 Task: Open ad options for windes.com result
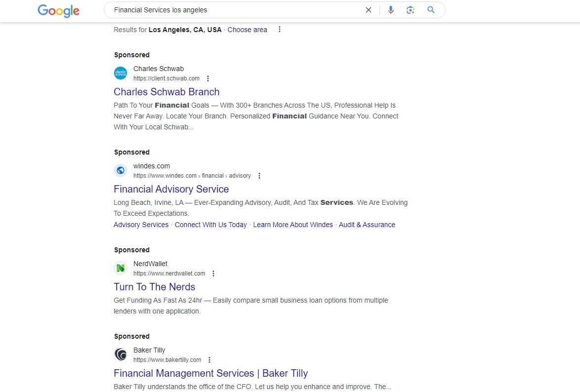click(259, 176)
